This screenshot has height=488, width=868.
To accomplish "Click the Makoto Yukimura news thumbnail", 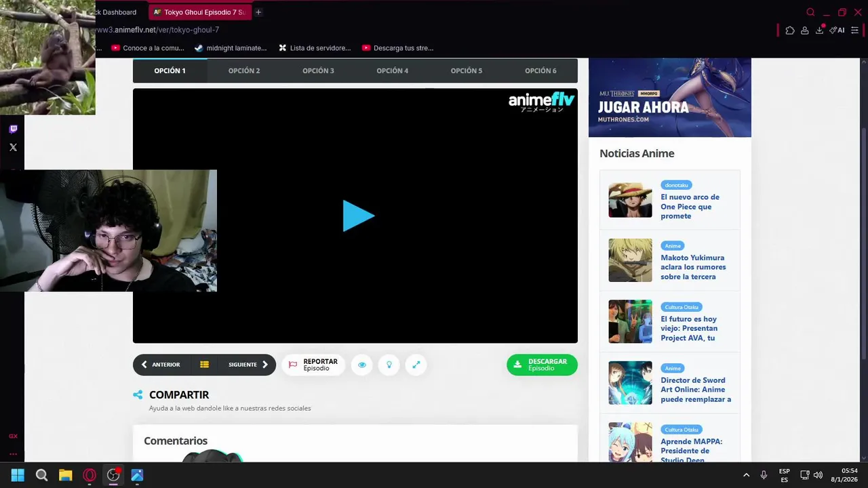I will point(630,260).
